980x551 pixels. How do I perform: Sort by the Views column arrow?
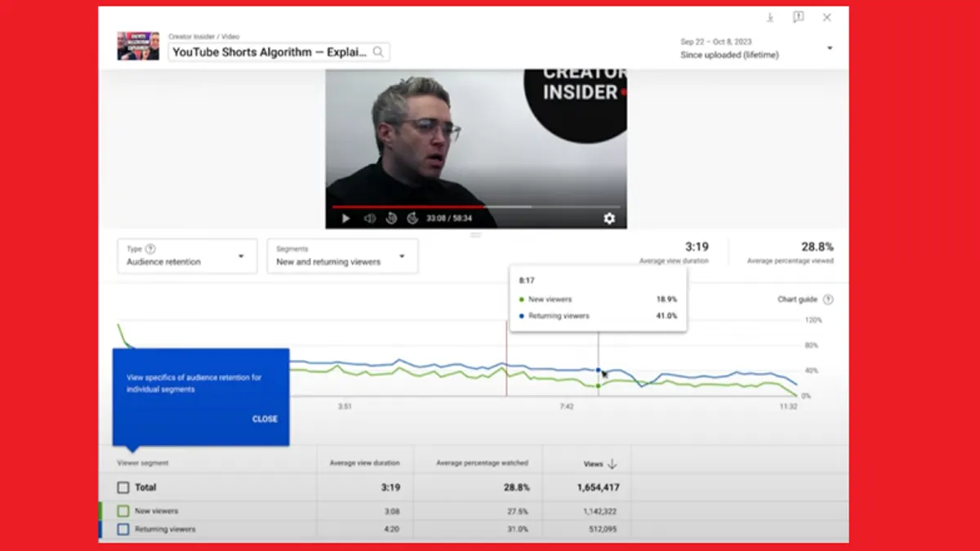coord(612,464)
